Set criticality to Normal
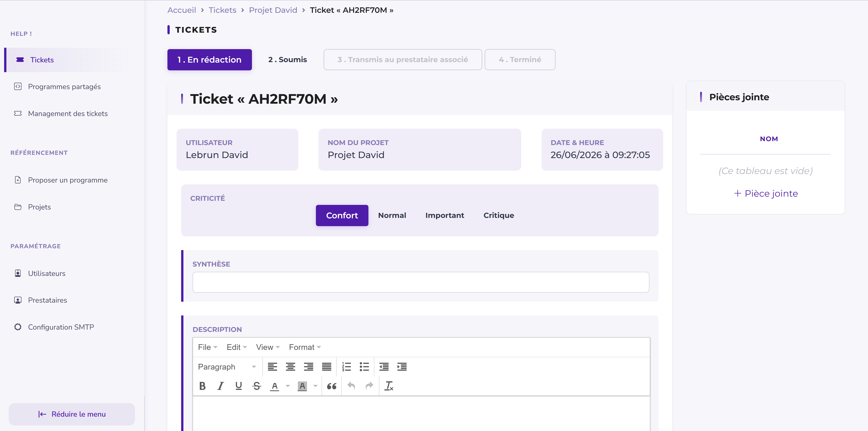Screen dimensions: 868x431 click(392, 215)
